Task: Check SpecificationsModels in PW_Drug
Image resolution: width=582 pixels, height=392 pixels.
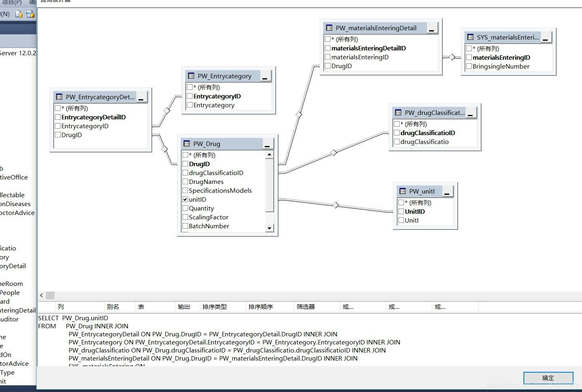Action: 185,190
